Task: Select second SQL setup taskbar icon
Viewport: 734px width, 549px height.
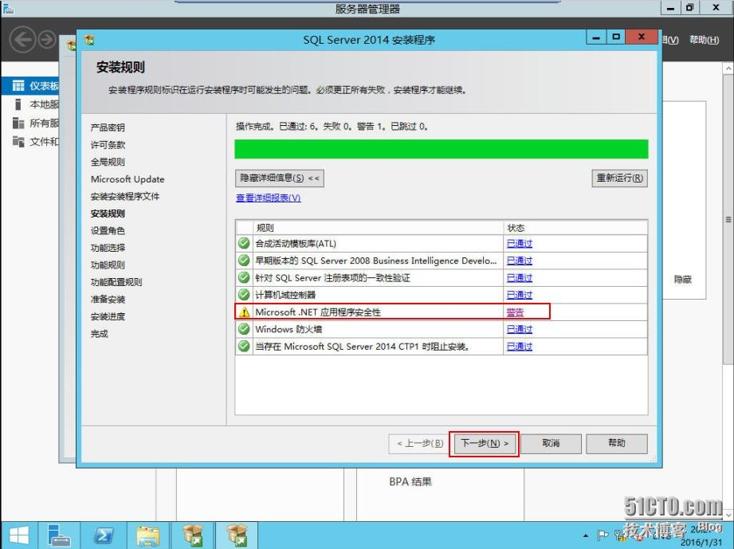Action: coord(237,535)
